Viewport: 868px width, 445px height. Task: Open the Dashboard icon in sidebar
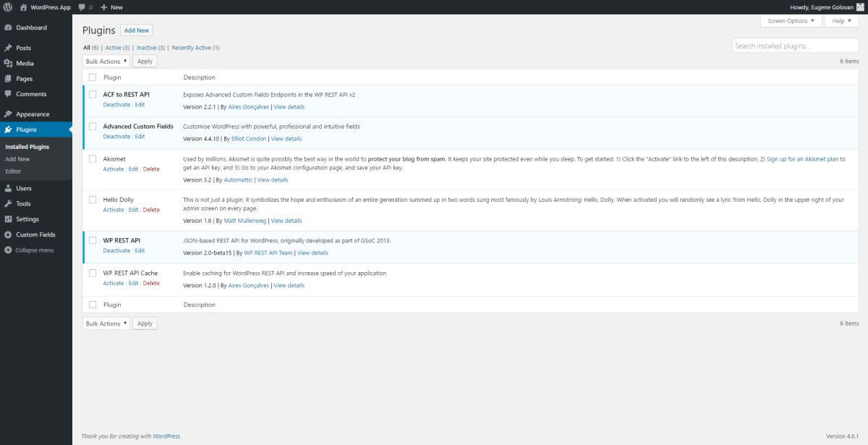[8, 27]
